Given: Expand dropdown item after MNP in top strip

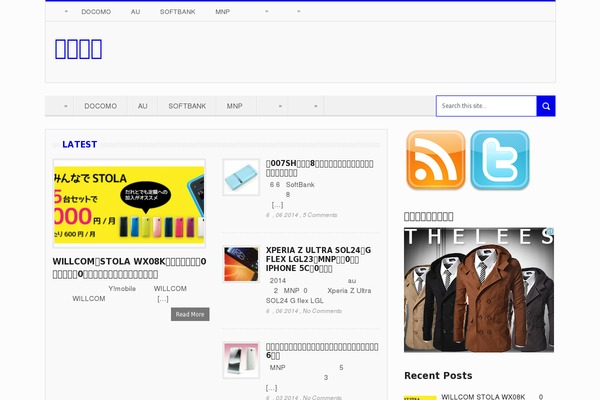Looking at the screenshot, I should 267,12.
